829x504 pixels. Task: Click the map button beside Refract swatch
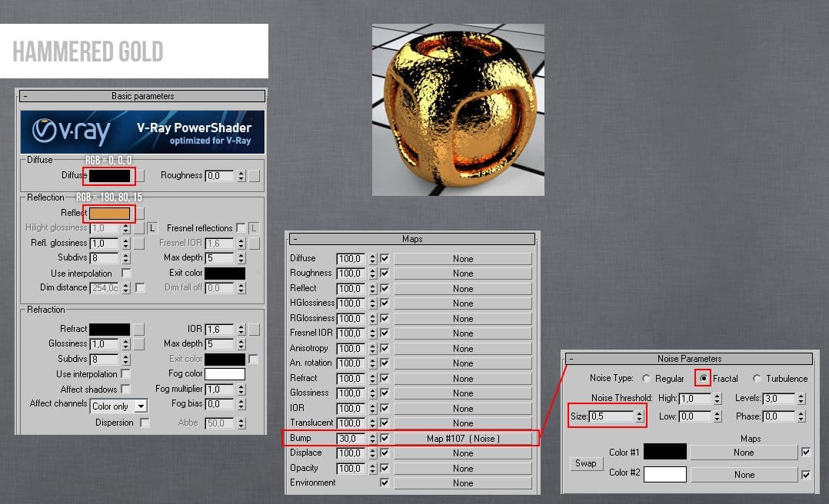[138, 329]
